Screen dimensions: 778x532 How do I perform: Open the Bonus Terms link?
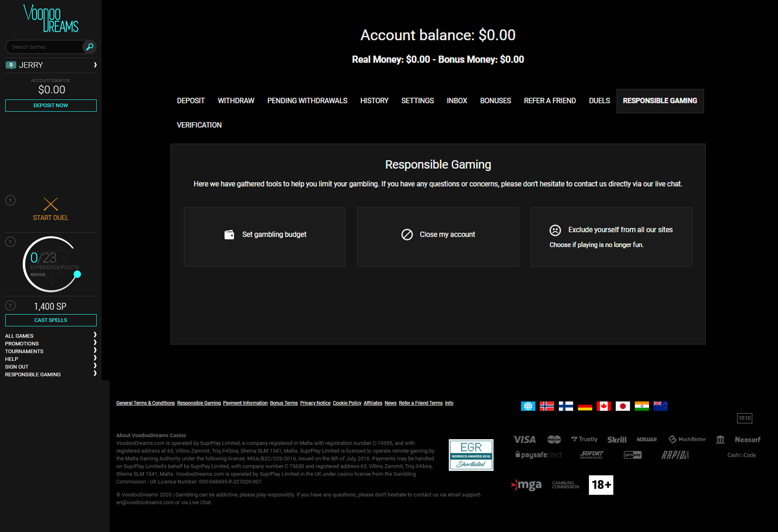tap(284, 403)
